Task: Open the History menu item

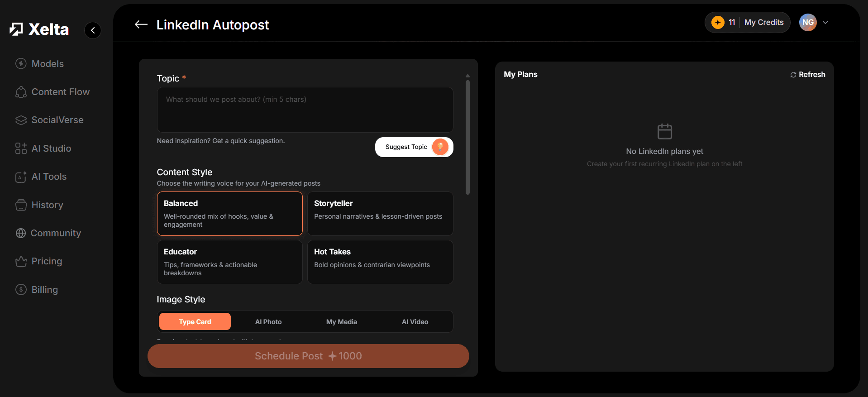Action: click(x=39, y=205)
